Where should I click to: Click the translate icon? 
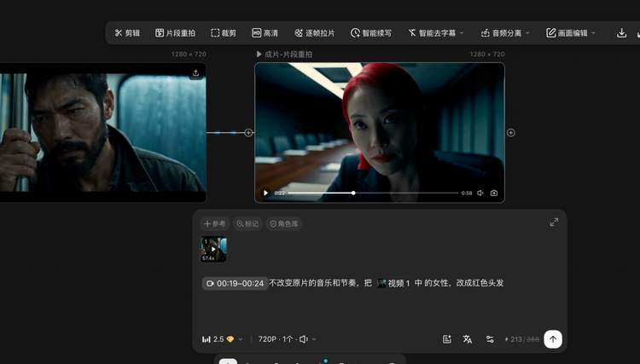point(468,339)
